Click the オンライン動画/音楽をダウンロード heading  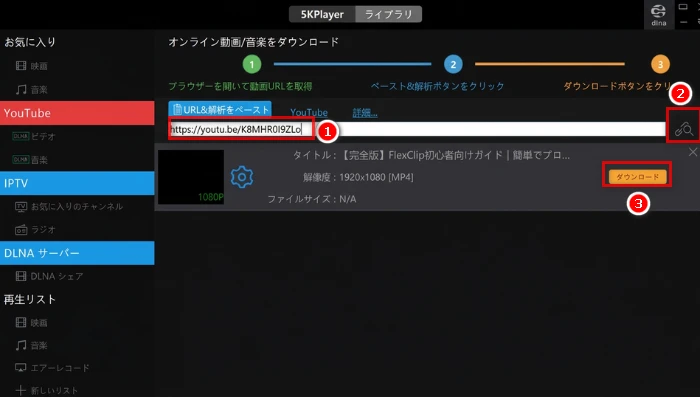tap(254, 42)
